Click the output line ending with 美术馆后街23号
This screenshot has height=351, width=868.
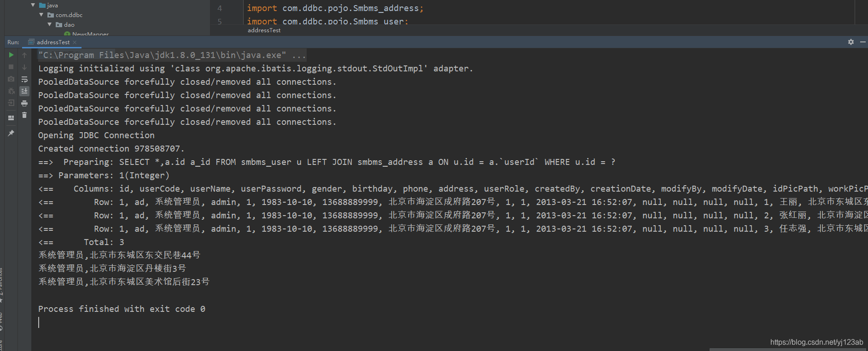(124, 282)
